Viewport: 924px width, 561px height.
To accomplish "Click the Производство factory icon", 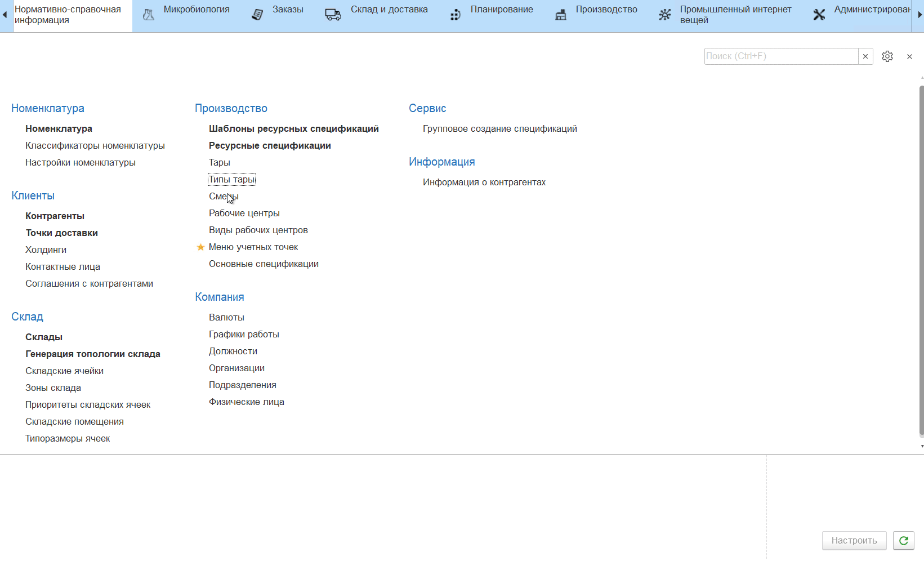I will point(561,15).
